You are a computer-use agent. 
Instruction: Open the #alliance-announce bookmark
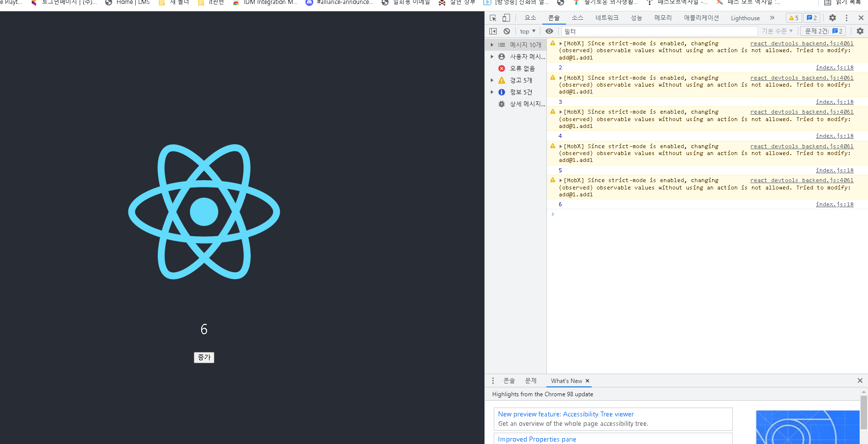tap(339, 2)
